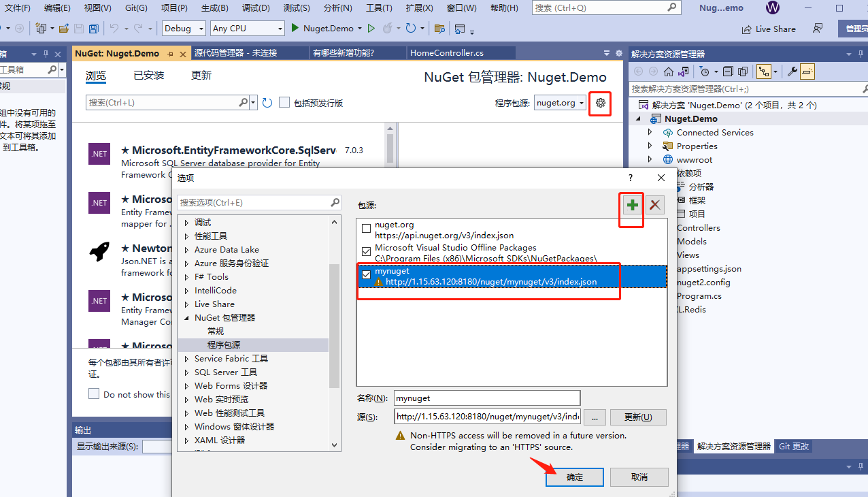Switch to the Git changes tab Git 更改
Image resolution: width=868 pixels, height=497 pixels.
794,447
